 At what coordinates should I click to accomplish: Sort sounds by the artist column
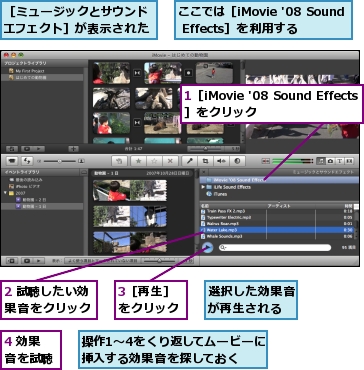coord(291,206)
